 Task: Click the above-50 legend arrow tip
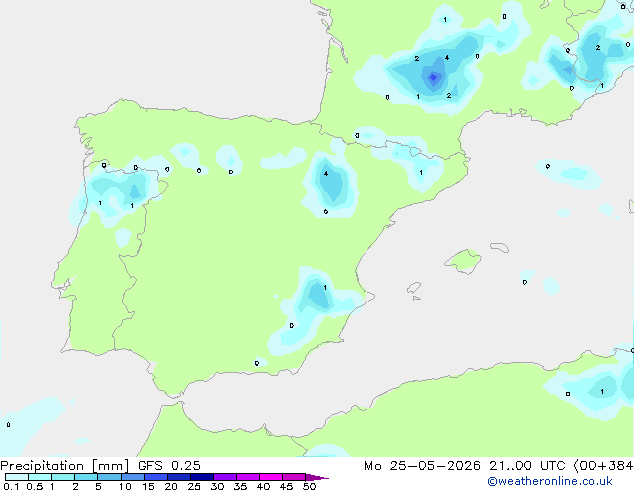317,478
